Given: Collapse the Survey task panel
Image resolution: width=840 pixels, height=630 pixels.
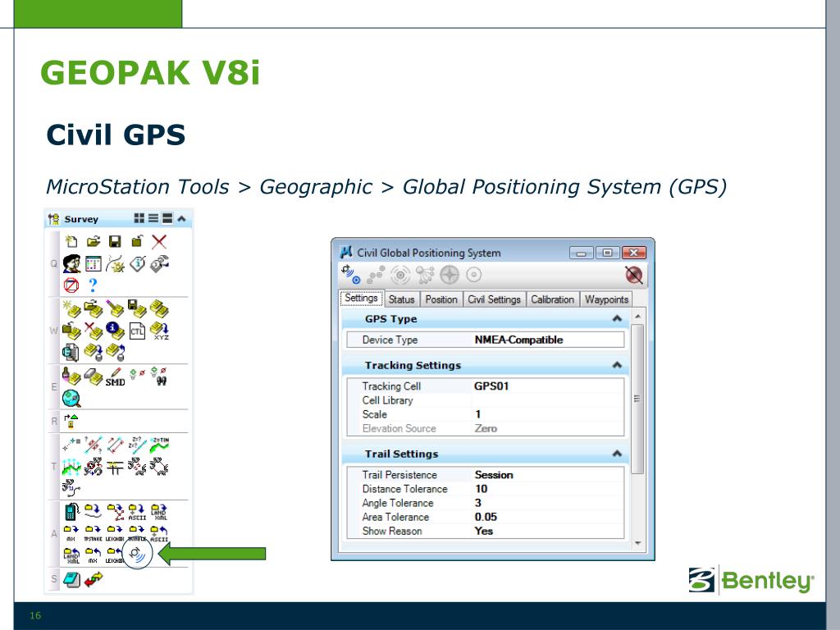Looking at the screenshot, I should 181,218.
